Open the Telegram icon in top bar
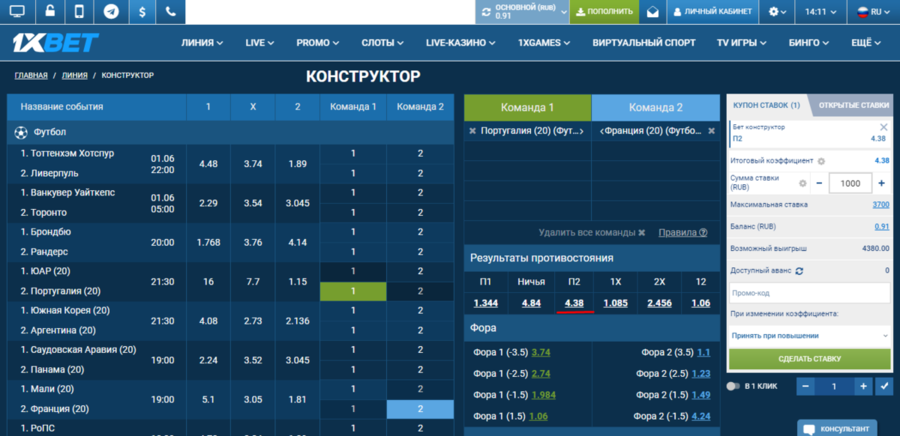The image size is (900, 436). click(x=111, y=11)
